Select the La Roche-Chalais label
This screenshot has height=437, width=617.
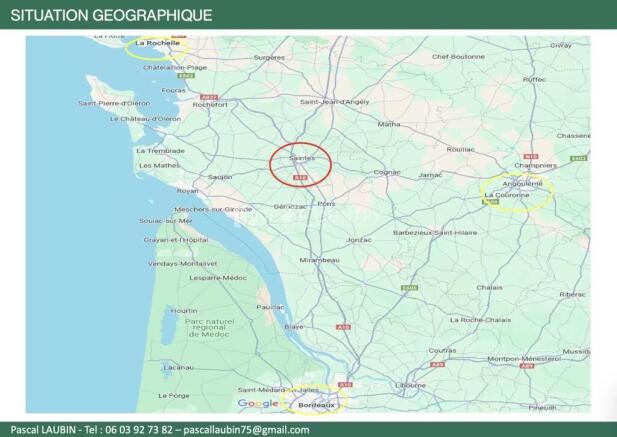480,320
